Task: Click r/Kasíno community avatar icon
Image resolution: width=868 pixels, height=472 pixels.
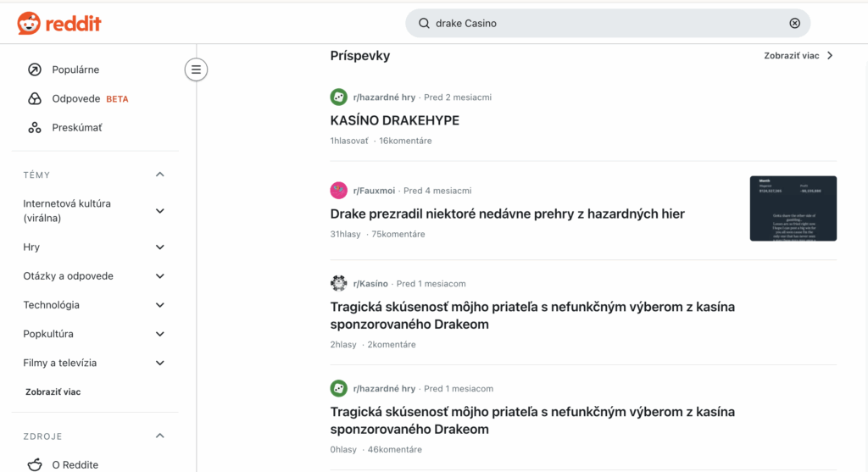Action: click(339, 283)
